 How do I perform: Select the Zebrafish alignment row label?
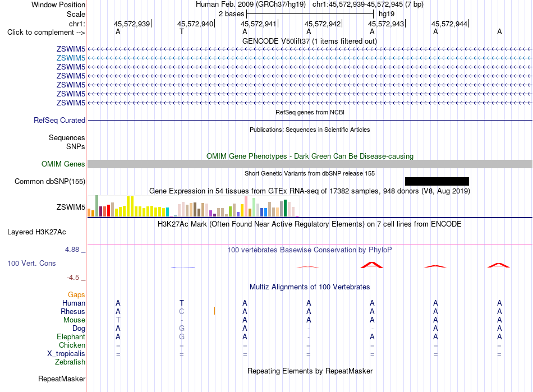tap(70, 362)
